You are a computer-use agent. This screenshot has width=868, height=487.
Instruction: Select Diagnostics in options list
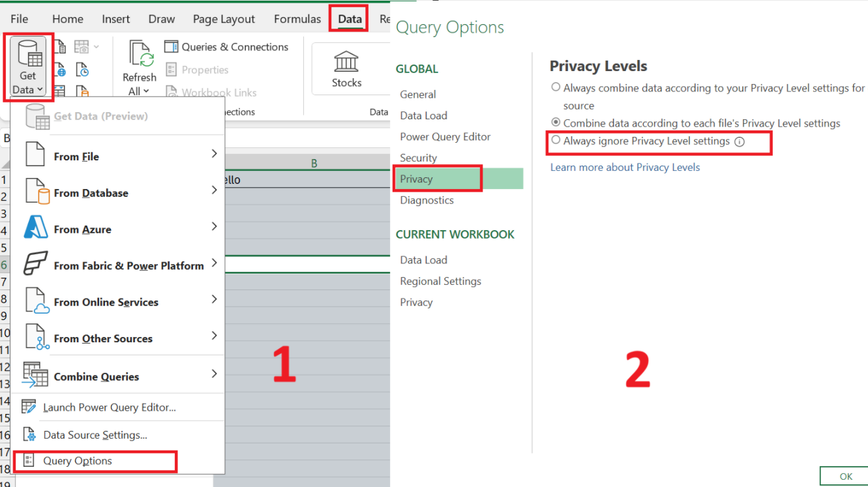click(x=427, y=200)
